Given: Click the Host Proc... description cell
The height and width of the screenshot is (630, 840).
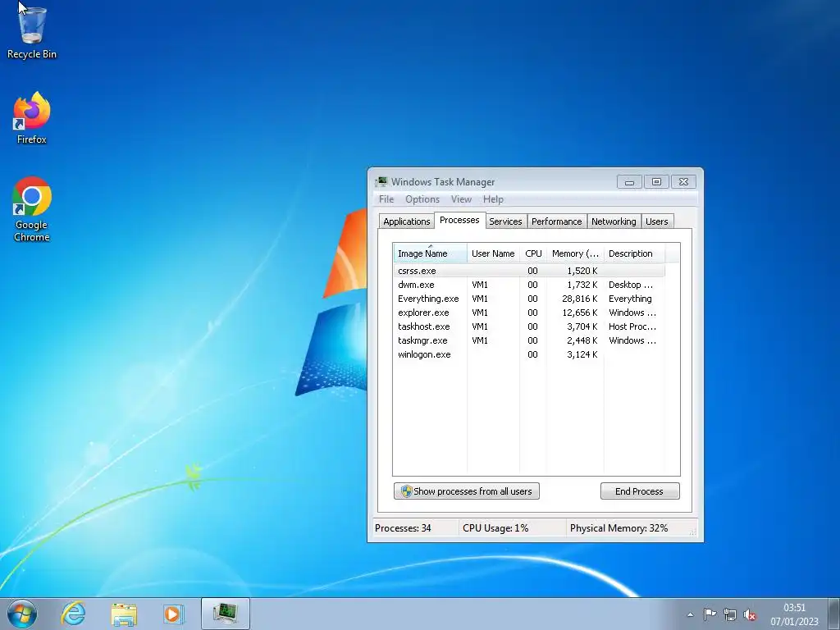Looking at the screenshot, I should [x=632, y=326].
